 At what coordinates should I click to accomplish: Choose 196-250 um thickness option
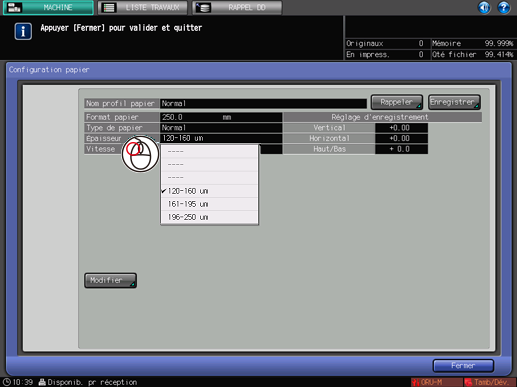click(x=209, y=217)
